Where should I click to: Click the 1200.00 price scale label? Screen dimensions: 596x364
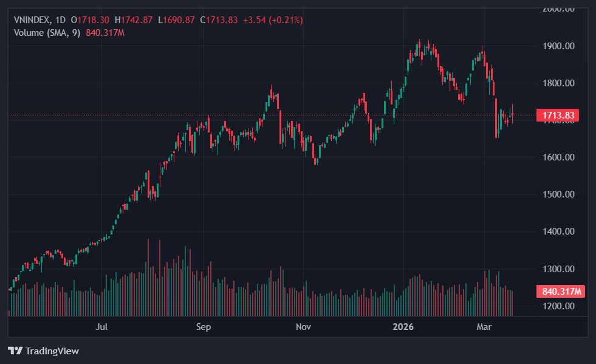[558, 306]
